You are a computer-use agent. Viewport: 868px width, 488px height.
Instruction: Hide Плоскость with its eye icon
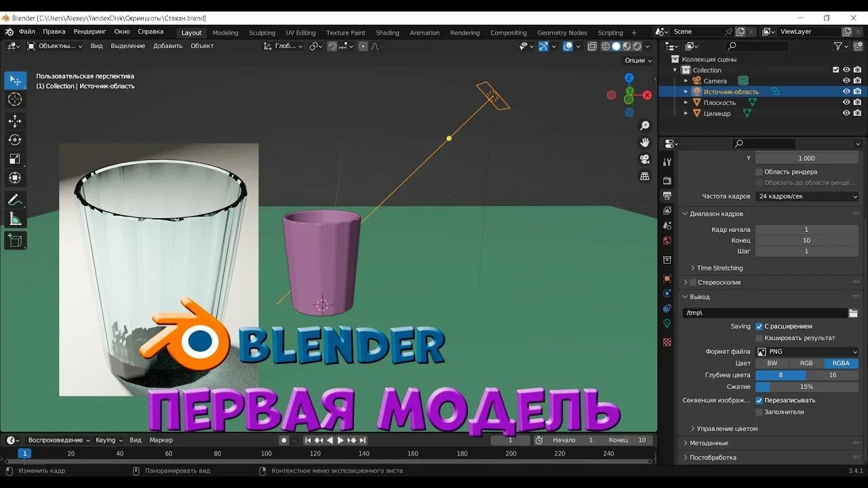pyautogui.click(x=846, y=102)
